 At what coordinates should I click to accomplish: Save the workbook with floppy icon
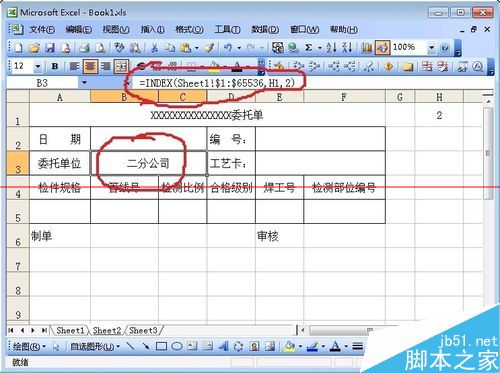tap(50, 48)
